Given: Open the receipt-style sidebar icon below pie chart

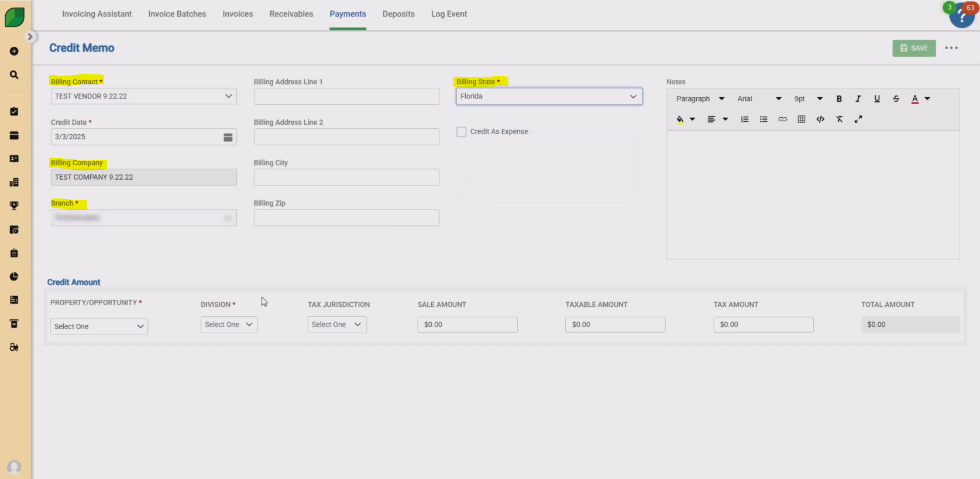Looking at the screenshot, I should (14, 300).
